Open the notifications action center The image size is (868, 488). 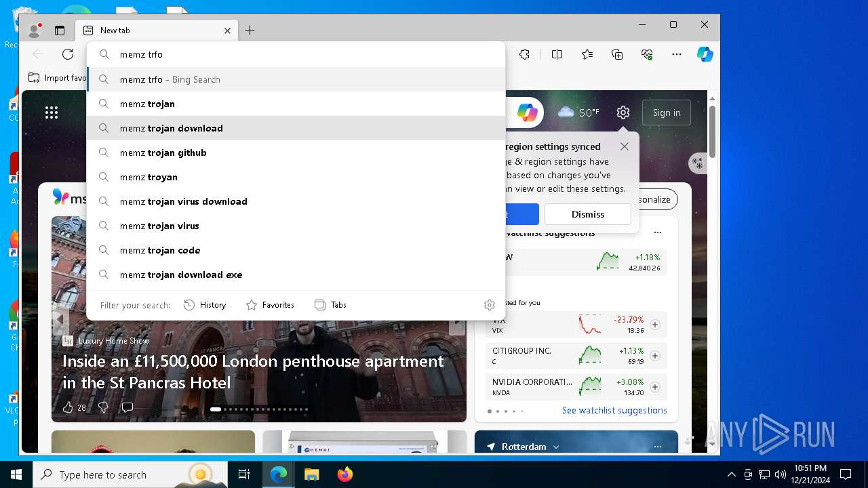pyautogui.click(x=846, y=474)
